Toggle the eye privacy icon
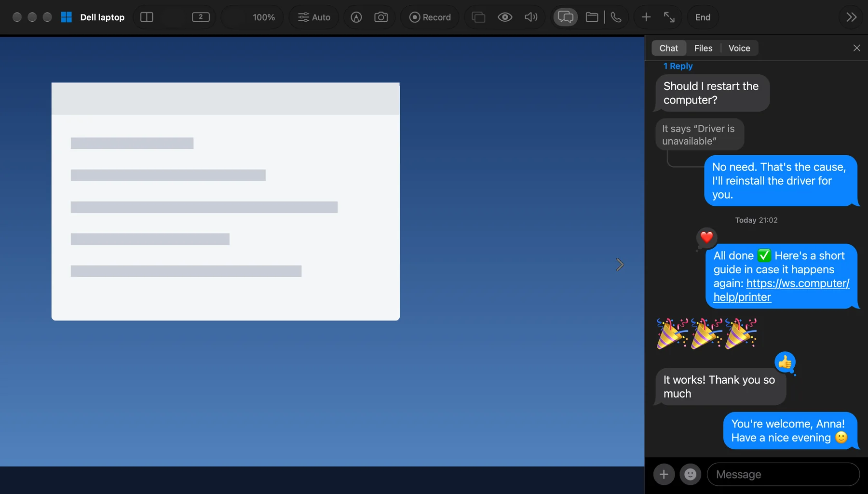The width and height of the screenshot is (868, 494). point(505,17)
